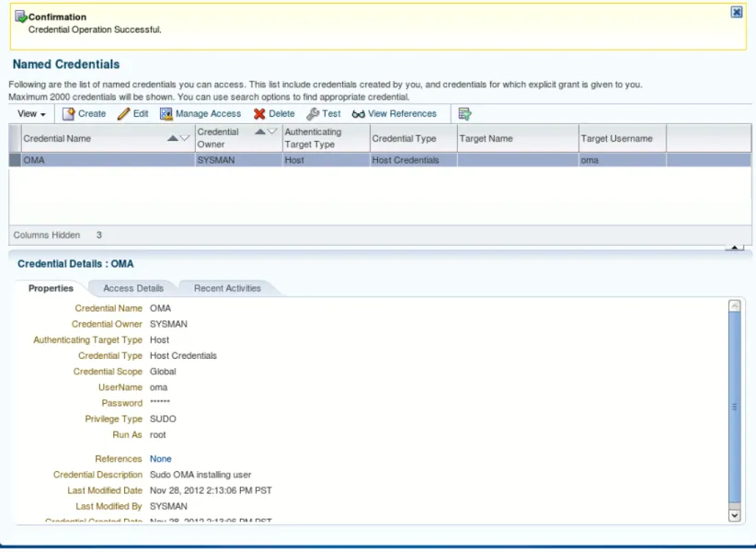Collapse the Credential Details panel splitter arrow
Viewport: 756px width, 552px height.
tap(734, 247)
